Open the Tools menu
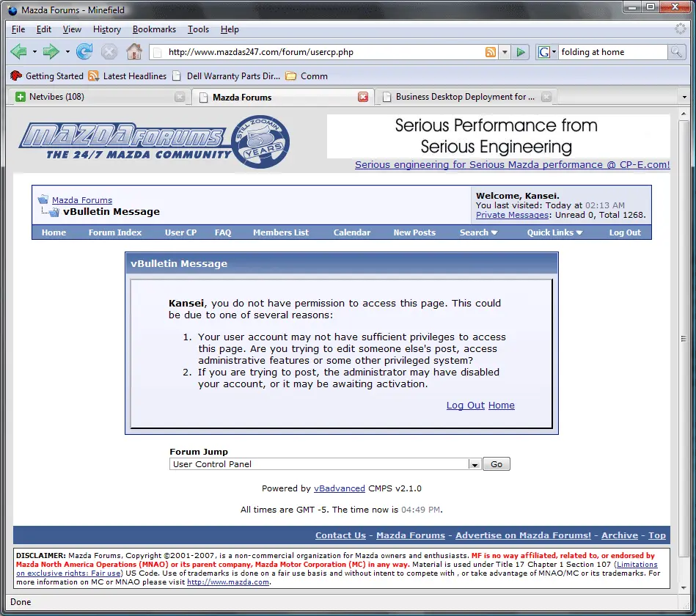This screenshot has width=696, height=616. (x=198, y=29)
